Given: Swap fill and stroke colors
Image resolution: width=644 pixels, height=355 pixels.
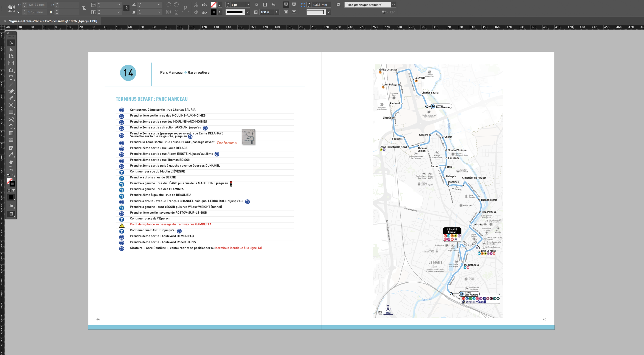Looking at the screenshot, I should 14,175.
